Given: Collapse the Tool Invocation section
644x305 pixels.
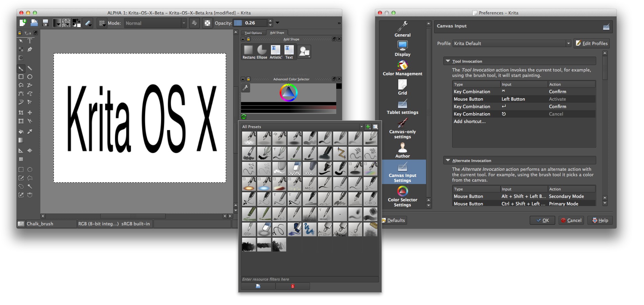Looking at the screenshot, I should (x=448, y=61).
